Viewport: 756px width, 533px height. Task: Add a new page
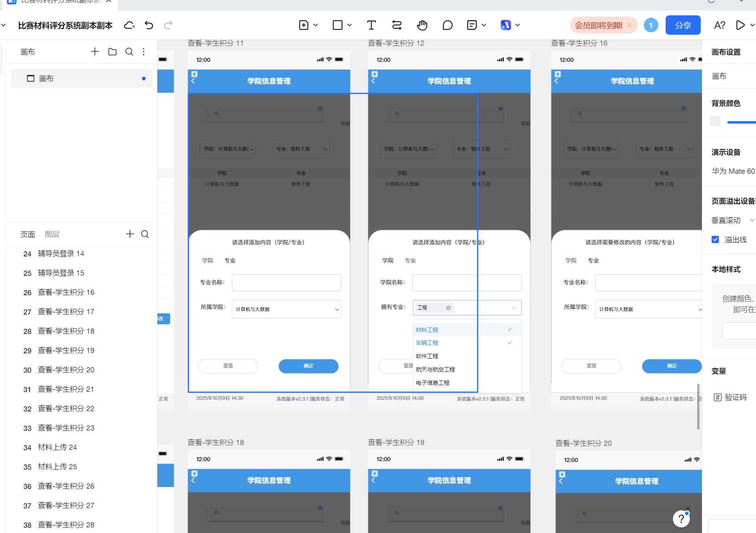(x=130, y=234)
